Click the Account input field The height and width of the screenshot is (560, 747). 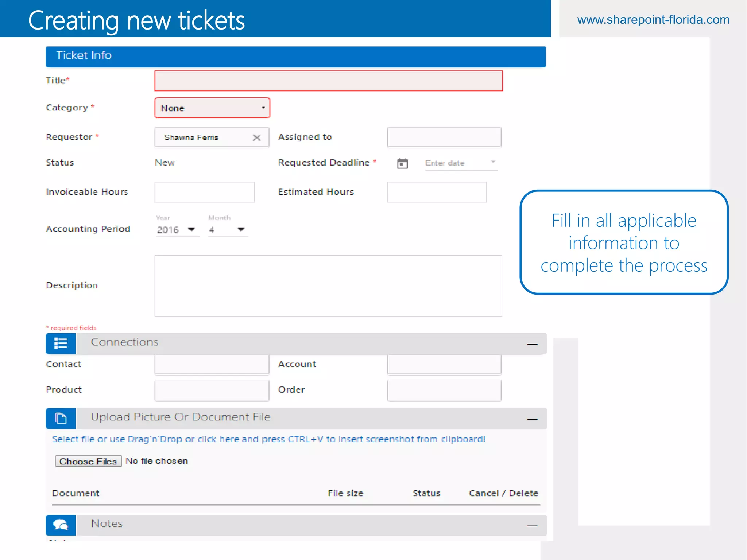(x=444, y=365)
